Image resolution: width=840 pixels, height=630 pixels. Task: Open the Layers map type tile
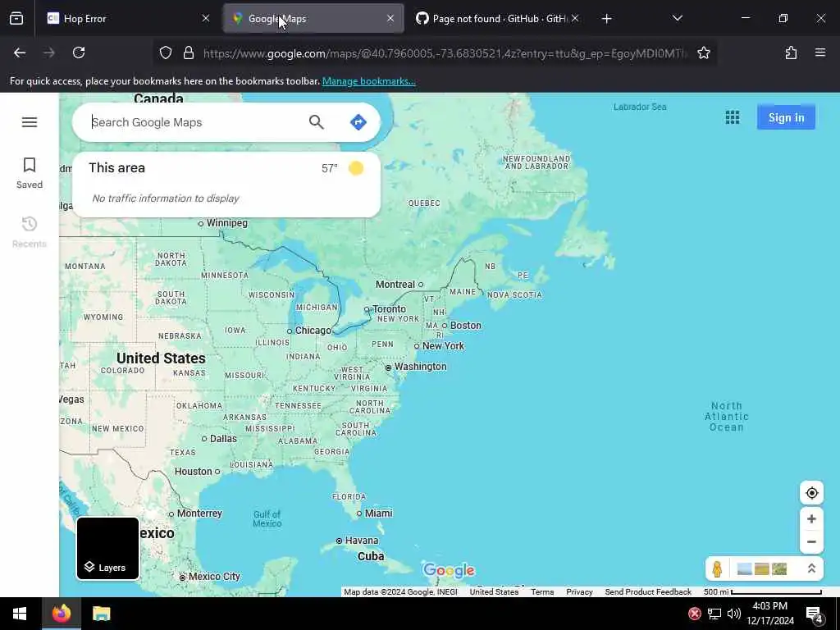pos(107,548)
